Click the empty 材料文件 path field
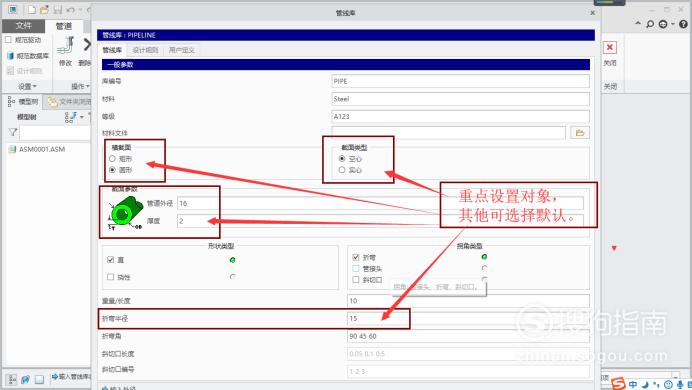This screenshot has height=390, width=692. coord(448,133)
